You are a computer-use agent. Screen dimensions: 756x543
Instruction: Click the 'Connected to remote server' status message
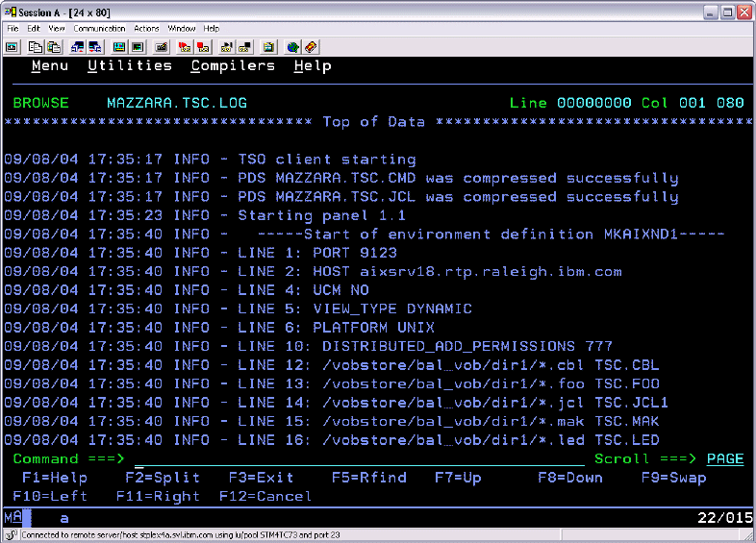point(180,534)
